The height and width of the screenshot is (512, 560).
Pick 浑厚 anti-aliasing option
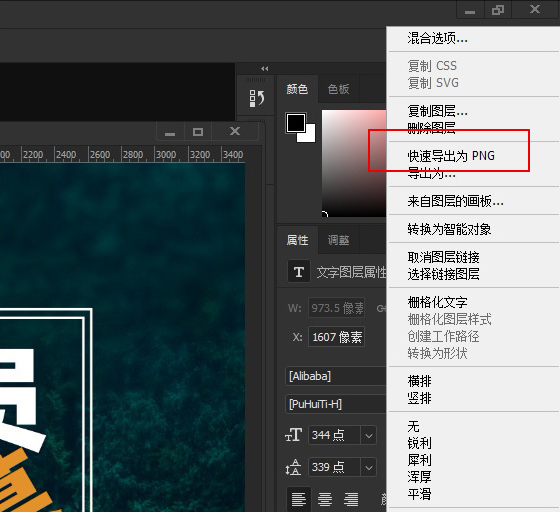[x=419, y=477]
